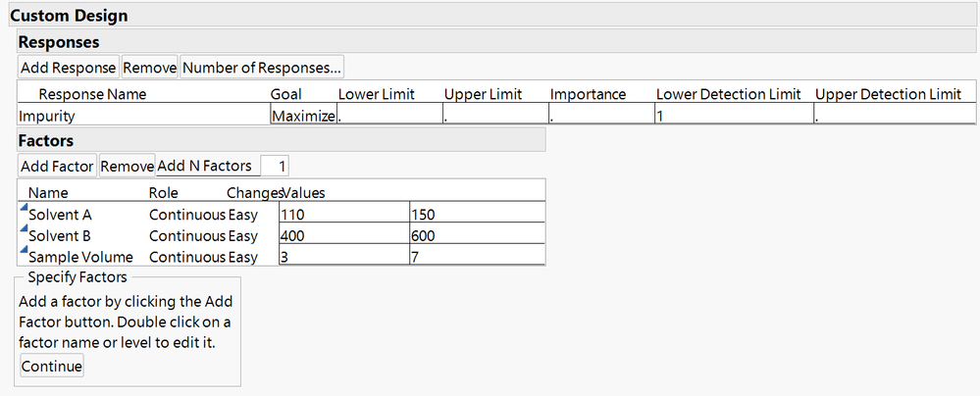Open Changes setting for Sample Volume
This screenshot has width=980, height=396.
point(243,258)
